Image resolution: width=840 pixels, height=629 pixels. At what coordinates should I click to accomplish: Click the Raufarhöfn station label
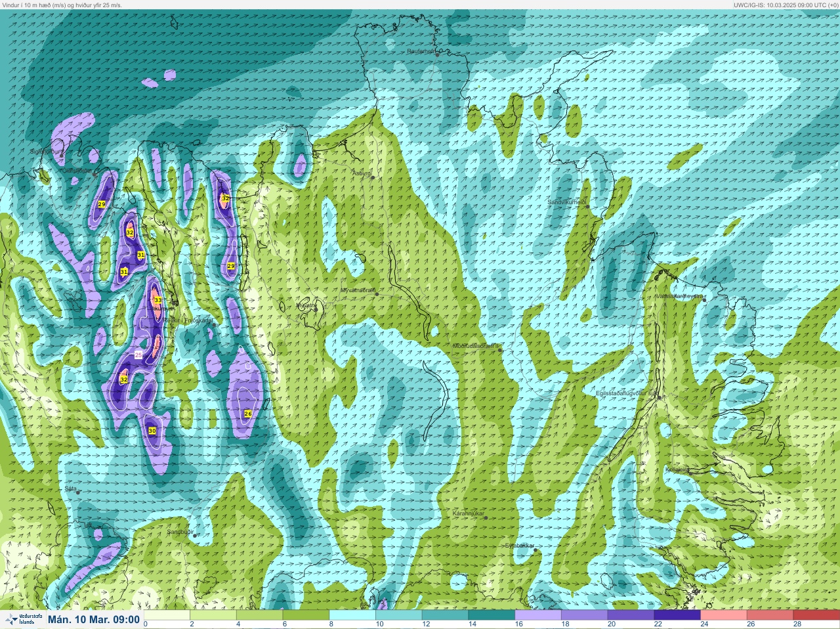point(421,51)
